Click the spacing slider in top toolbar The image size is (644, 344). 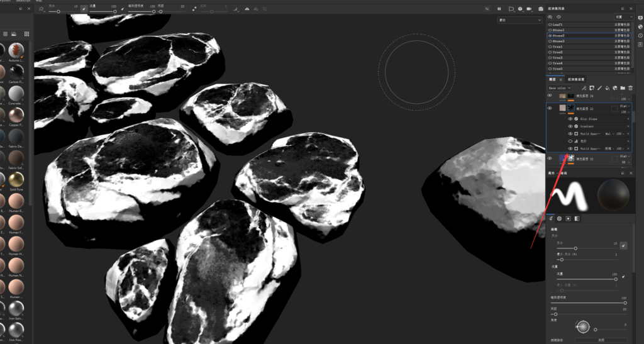[x=172, y=11]
